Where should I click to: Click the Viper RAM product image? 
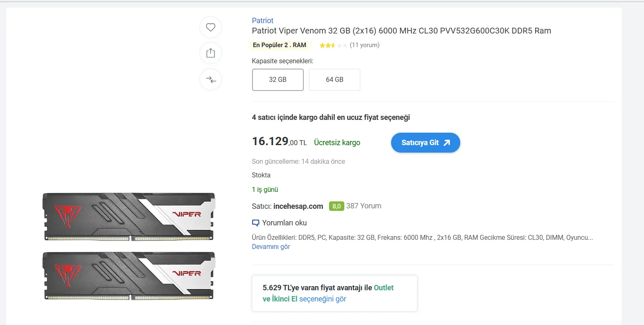point(129,246)
